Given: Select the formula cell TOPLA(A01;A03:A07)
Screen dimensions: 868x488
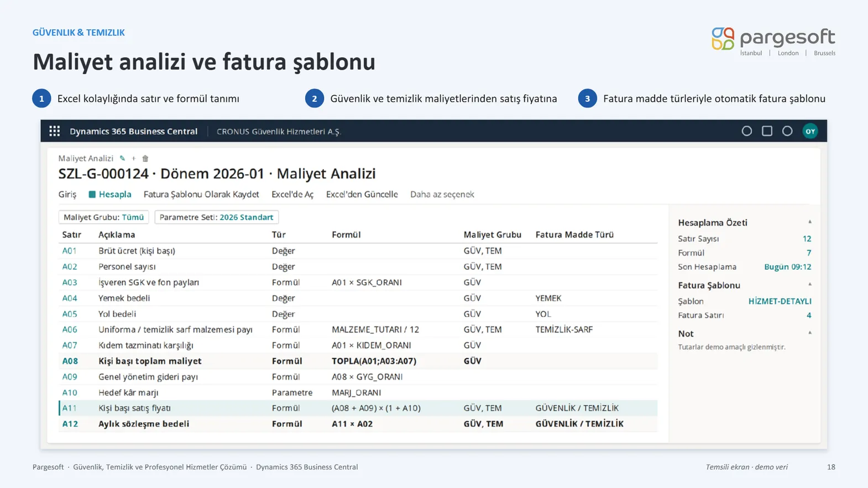Looking at the screenshot, I should 374,361.
